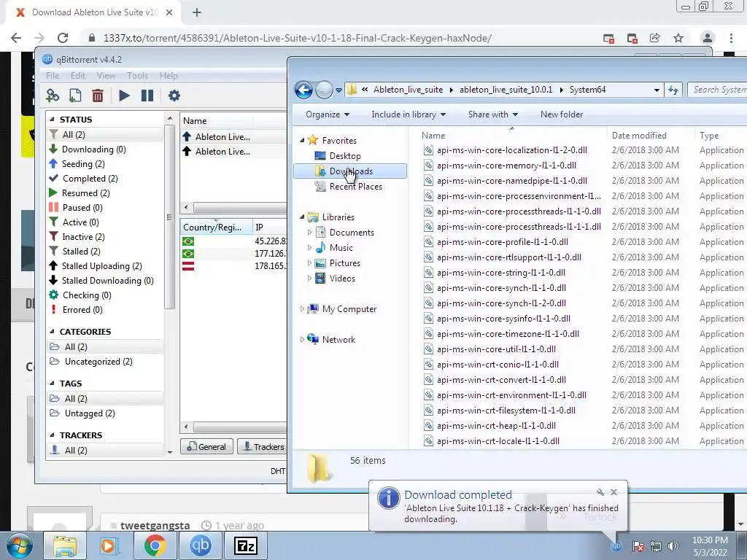
Task: Select the Seeding (2) status filter
Action: coord(83,164)
